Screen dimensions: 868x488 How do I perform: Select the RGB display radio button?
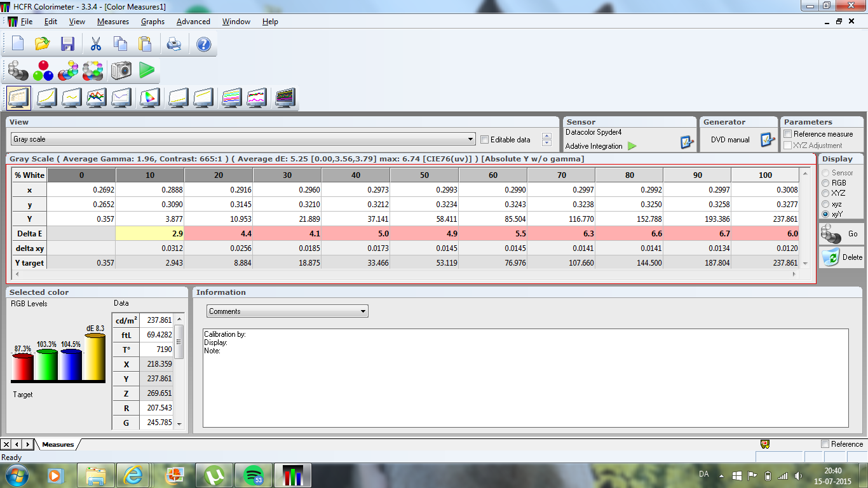(x=825, y=183)
